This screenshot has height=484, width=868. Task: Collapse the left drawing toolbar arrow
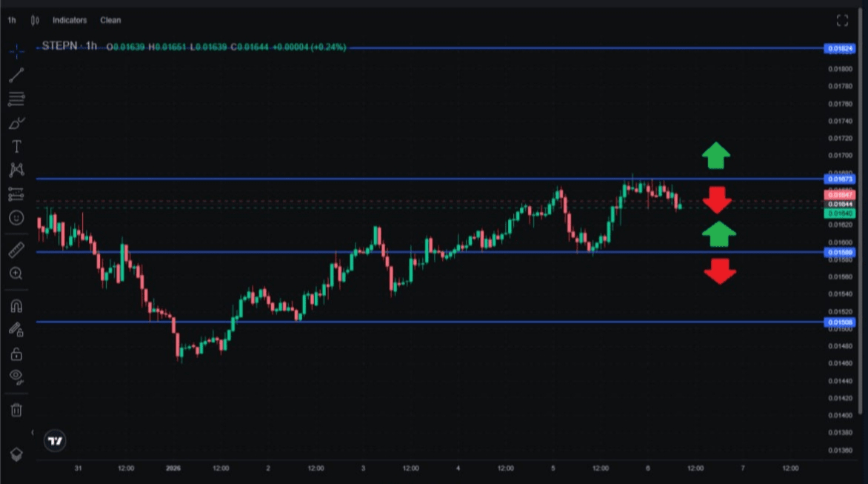point(32,433)
